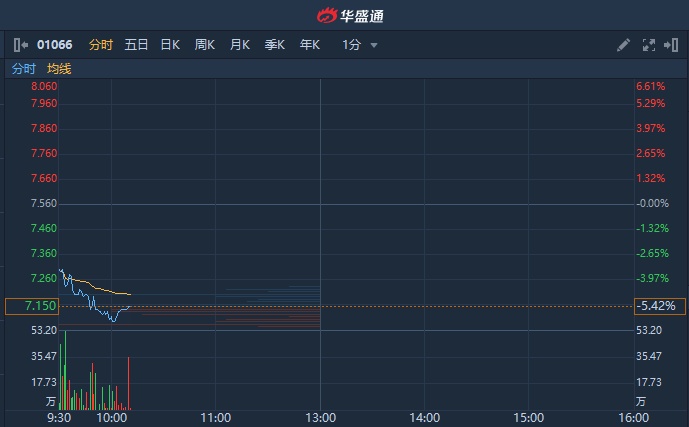Toggle the blue 分时 line legend
The image size is (689, 427).
23,69
